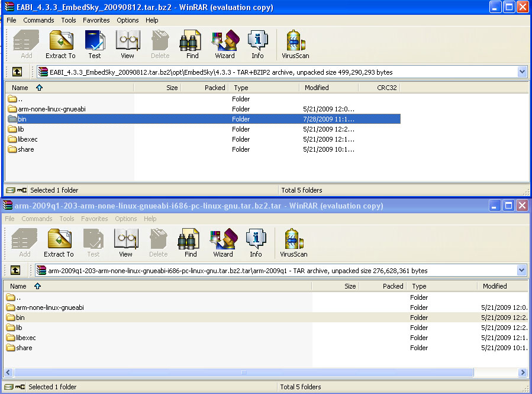The image size is (532, 394).
Task: Select share folder in top EABI window
Action: 204,149
